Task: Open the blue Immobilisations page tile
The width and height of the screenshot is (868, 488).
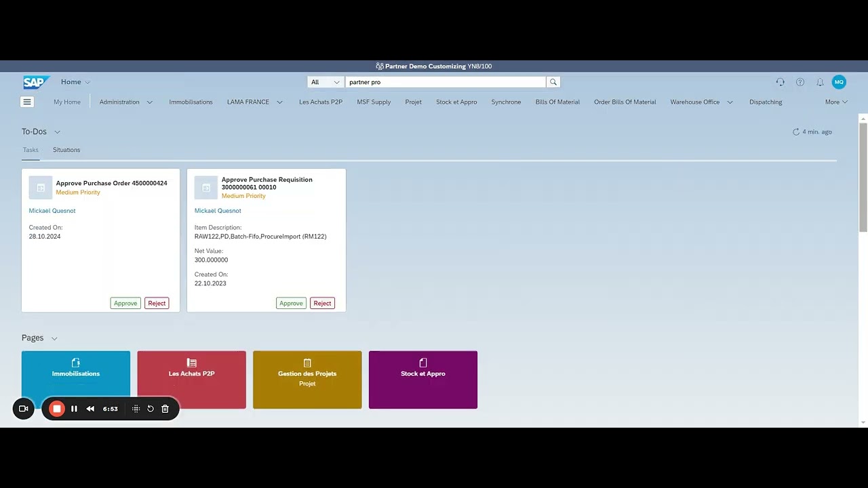Action: (x=76, y=380)
